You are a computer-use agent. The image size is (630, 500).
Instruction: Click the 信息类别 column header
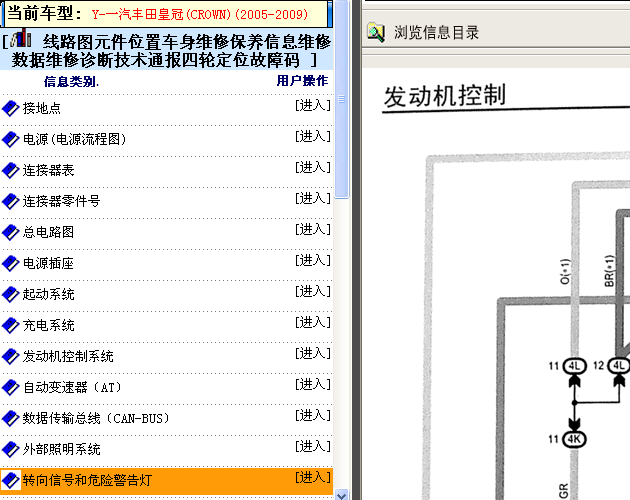coord(72,82)
